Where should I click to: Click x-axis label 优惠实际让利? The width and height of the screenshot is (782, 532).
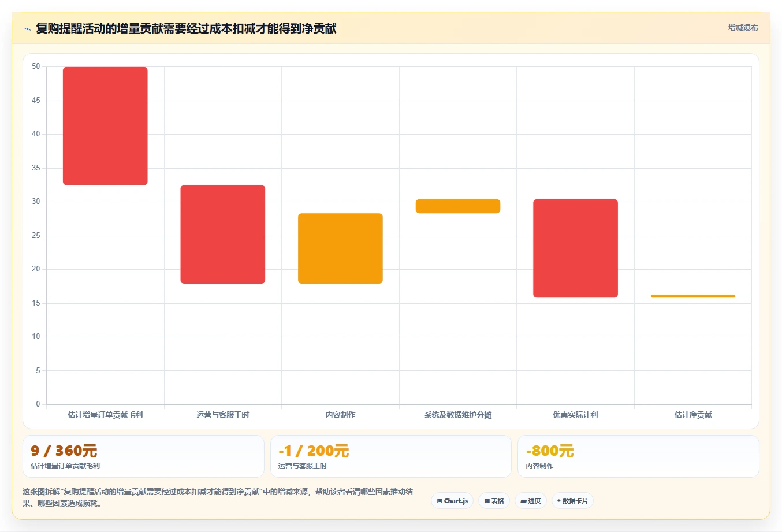click(x=575, y=415)
